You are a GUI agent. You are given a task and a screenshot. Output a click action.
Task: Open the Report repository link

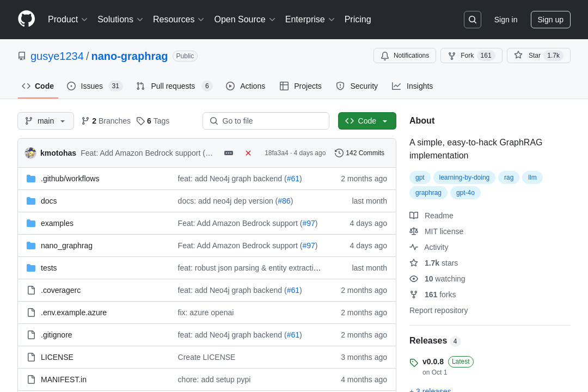[438, 310]
